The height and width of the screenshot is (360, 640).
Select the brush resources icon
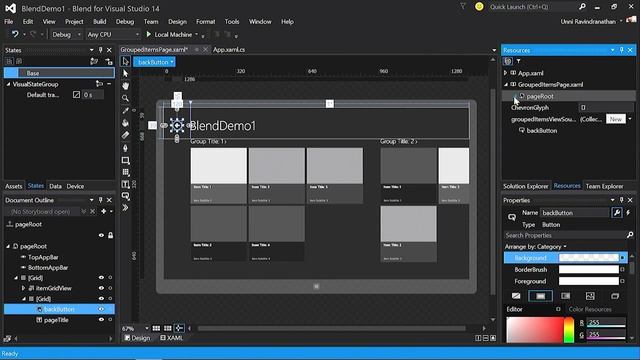tap(615, 296)
